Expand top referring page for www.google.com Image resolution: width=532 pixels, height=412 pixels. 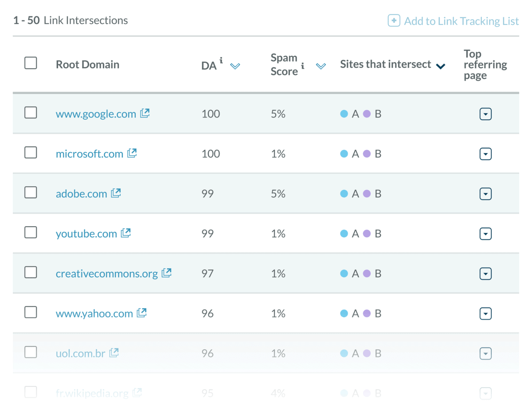point(486,114)
